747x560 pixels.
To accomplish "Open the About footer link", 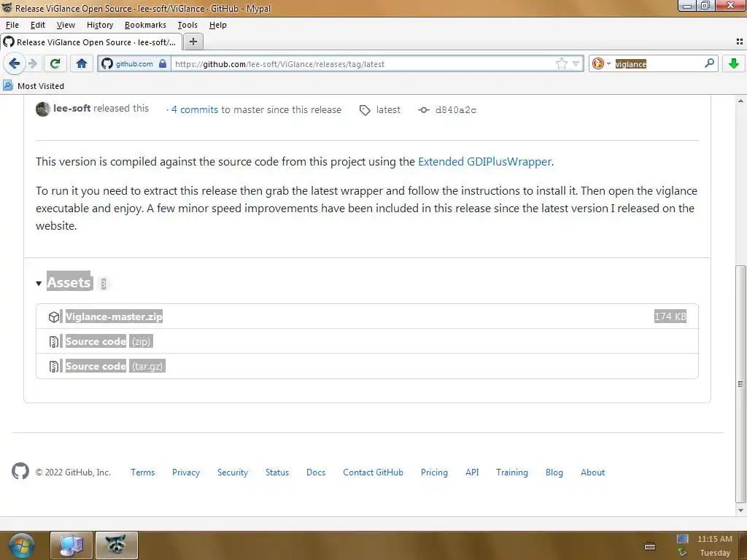I will pyautogui.click(x=592, y=472).
